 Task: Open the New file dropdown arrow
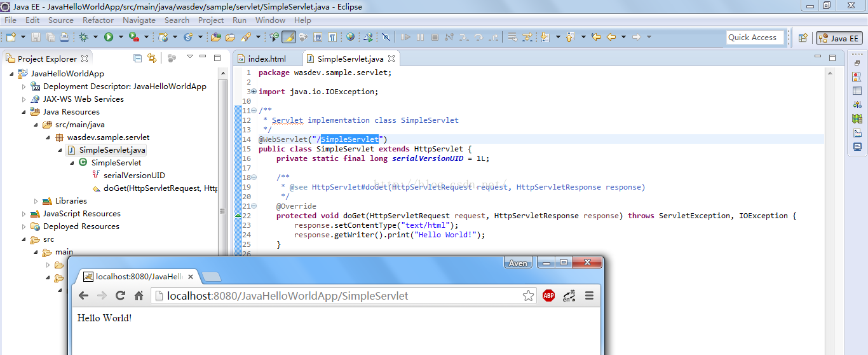(23, 37)
